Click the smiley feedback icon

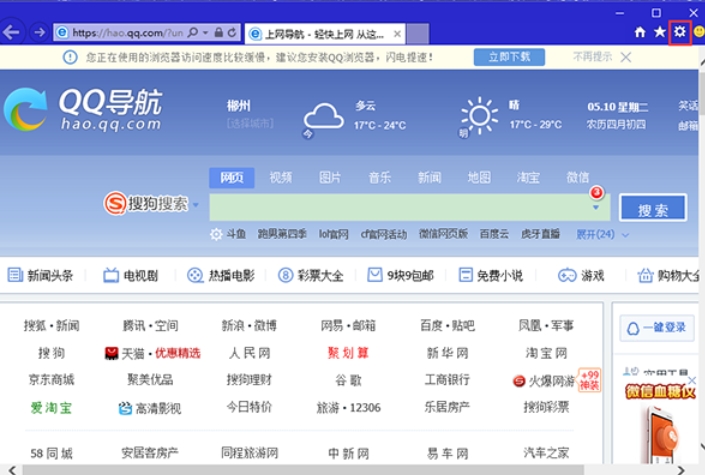[699, 32]
